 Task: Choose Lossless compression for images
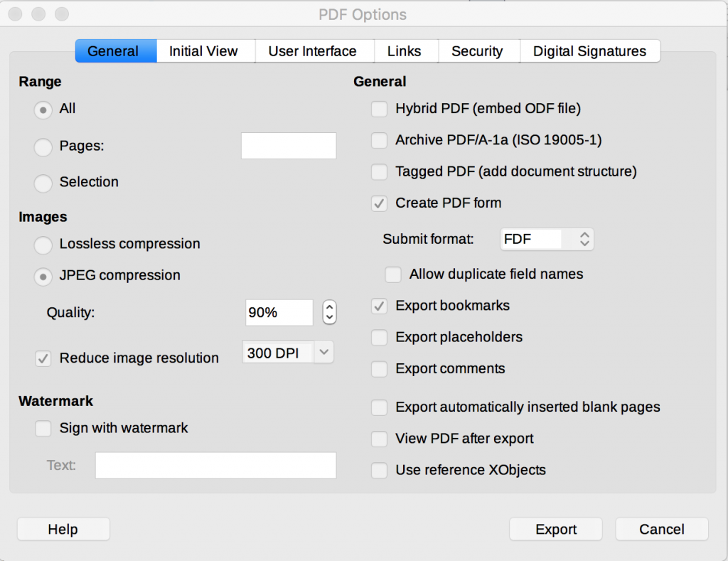click(43, 245)
